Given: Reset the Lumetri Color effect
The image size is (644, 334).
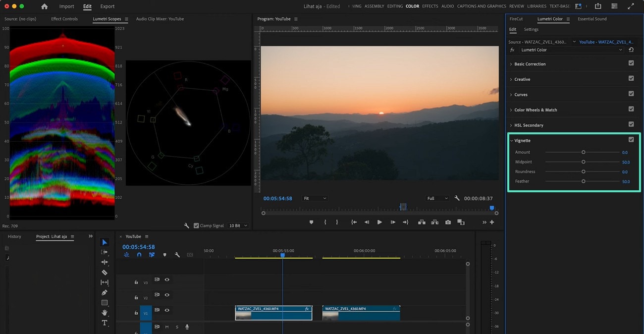Looking at the screenshot, I should [x=631, y=50].
